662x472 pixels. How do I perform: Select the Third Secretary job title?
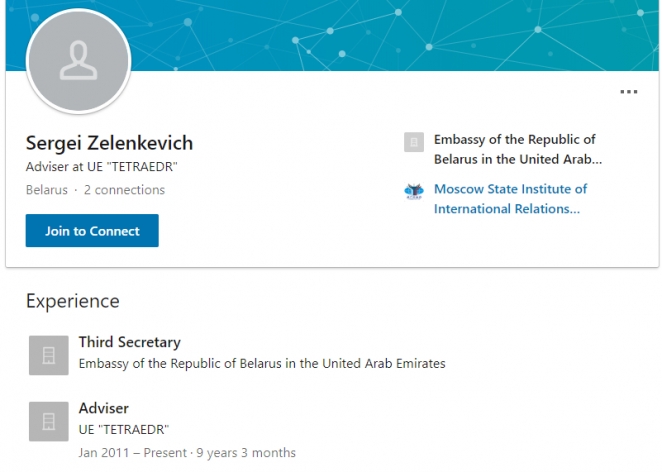[130, 342]
